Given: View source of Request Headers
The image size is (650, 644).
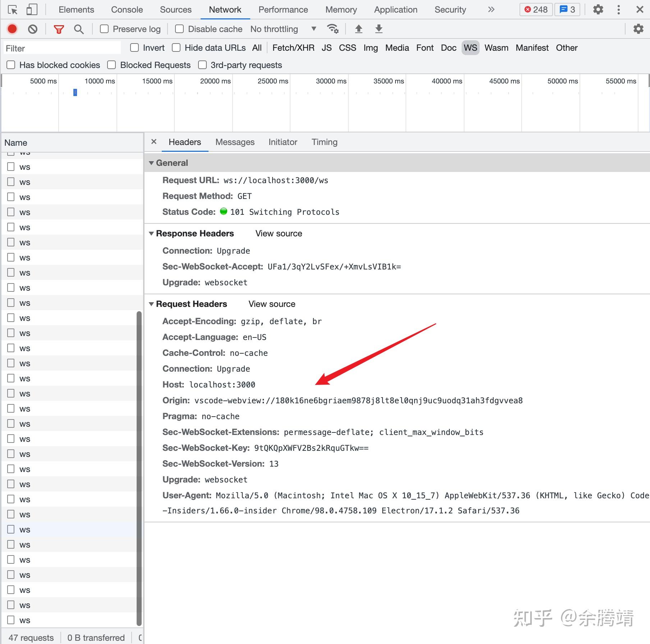Looking at the screenshot, I should [271, 304].
